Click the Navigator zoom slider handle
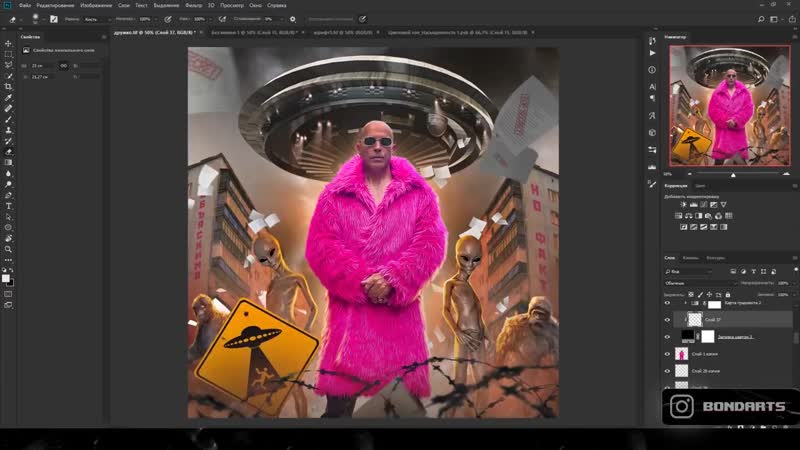The width and height of the screenshot is (800, 450). [732, 174]
